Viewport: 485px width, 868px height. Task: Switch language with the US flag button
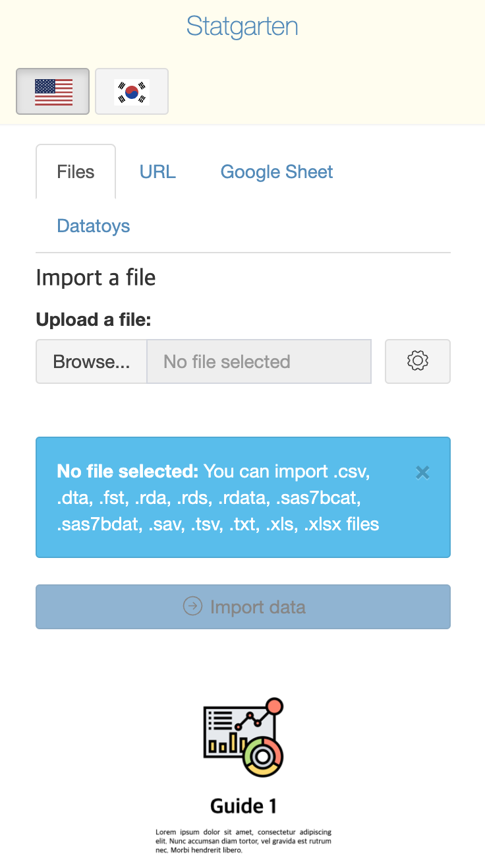53,91
